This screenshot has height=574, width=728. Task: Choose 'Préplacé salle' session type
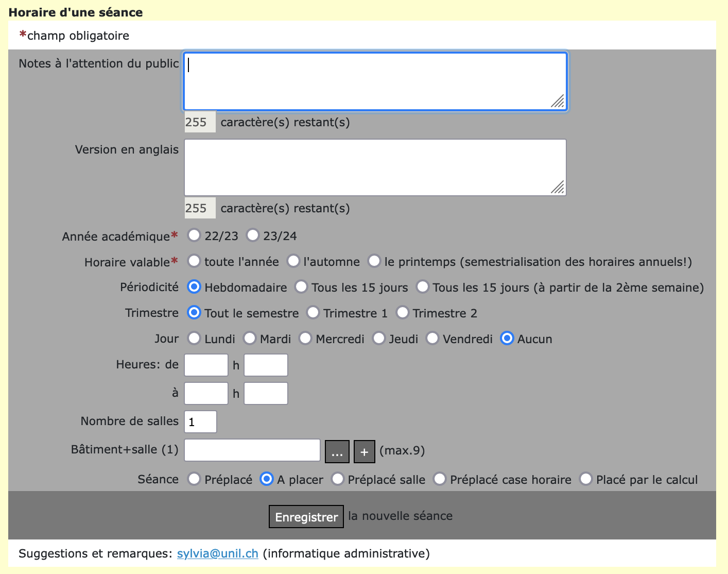click(x=338, y=479)
